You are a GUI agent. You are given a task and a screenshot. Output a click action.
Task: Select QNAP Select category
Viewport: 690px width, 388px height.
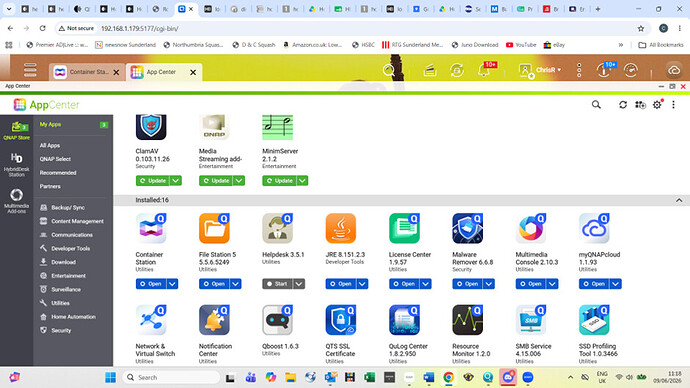point(55,159)
